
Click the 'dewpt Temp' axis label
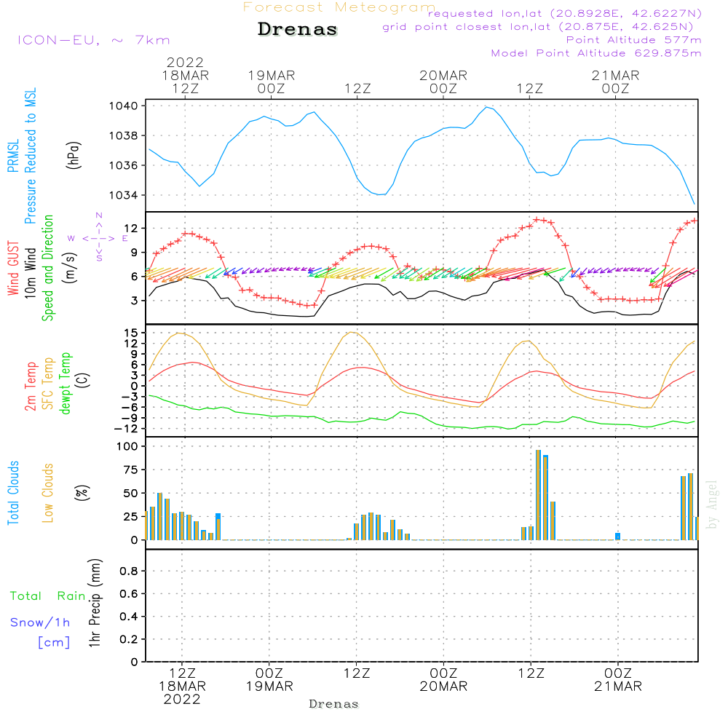[x=65, y=383]
